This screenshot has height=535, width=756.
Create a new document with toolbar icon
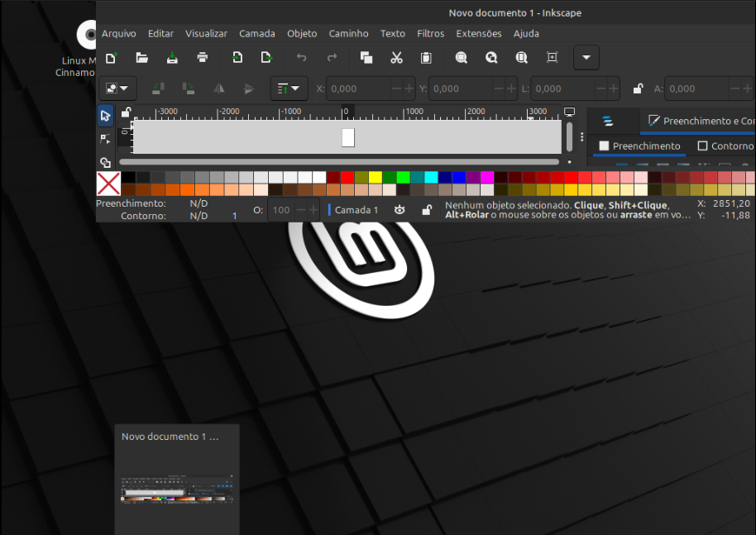(112, 58)
